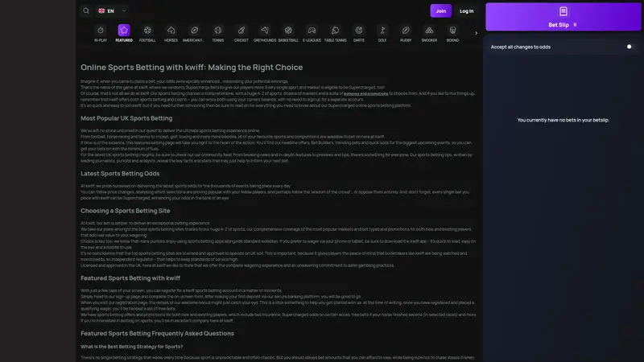Open the Tennis category
The width and height of the screenshot is (644, 362).
coord(217,33)
